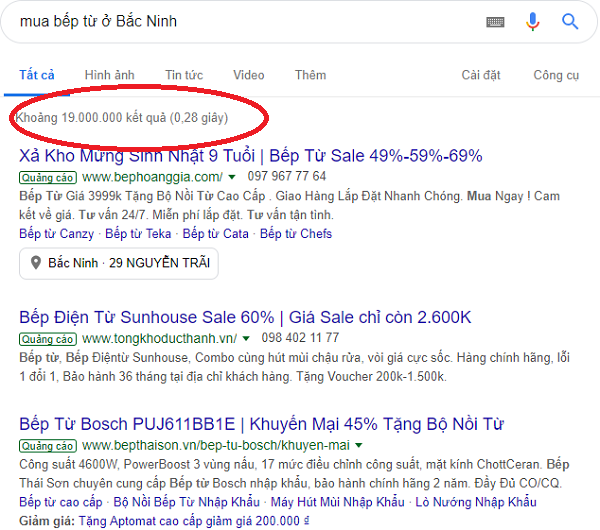Click the blue search magnifier button

[x=570, y=21]
